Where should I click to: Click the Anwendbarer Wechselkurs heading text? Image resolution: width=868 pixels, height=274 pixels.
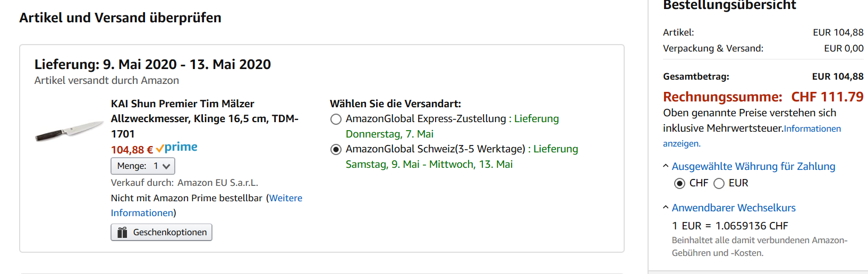tap(734, 208)
